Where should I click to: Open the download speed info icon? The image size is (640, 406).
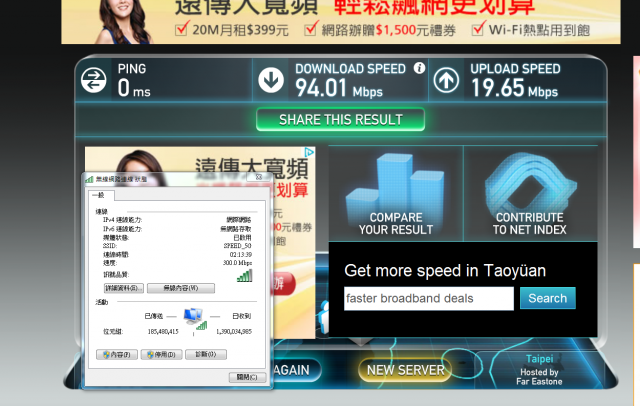point(419,68)
